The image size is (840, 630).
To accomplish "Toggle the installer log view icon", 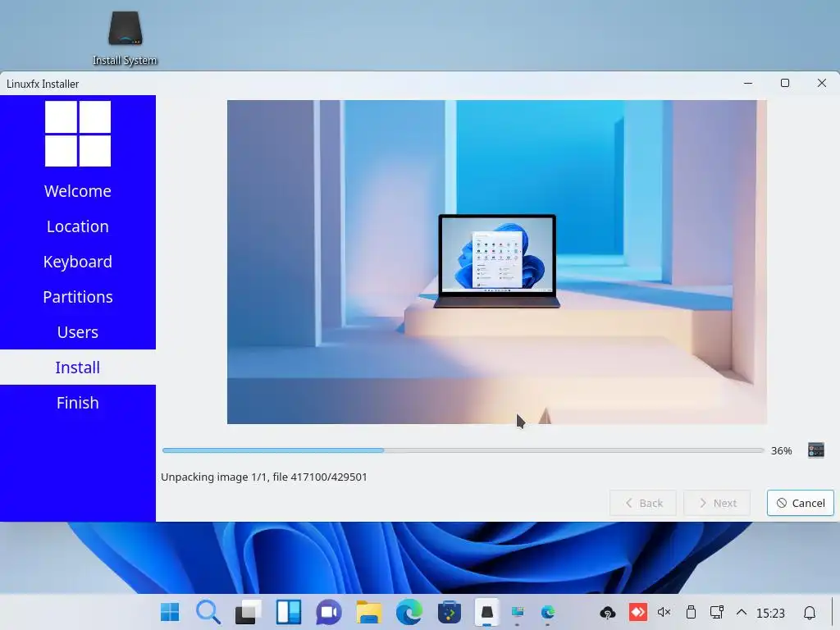I will pos(816,450).
